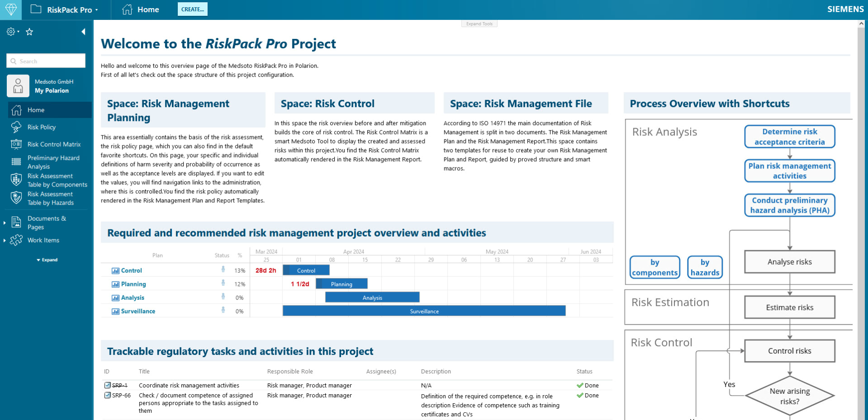Click the Analyse risks process box
Screen dimensions: 868x420
(790, 262)
